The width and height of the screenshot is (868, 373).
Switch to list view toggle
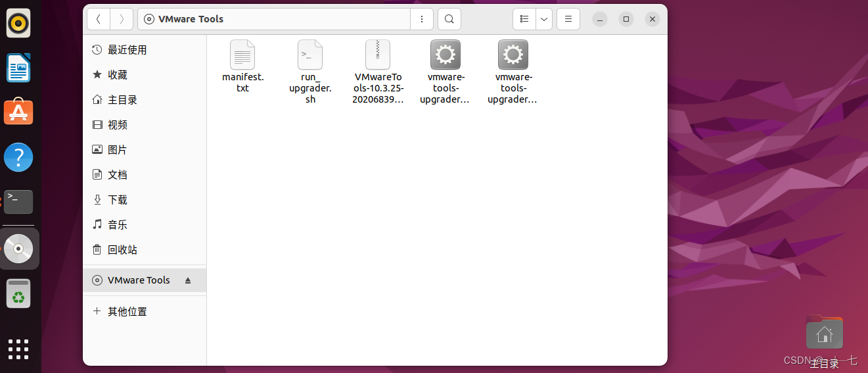[524, 19]
